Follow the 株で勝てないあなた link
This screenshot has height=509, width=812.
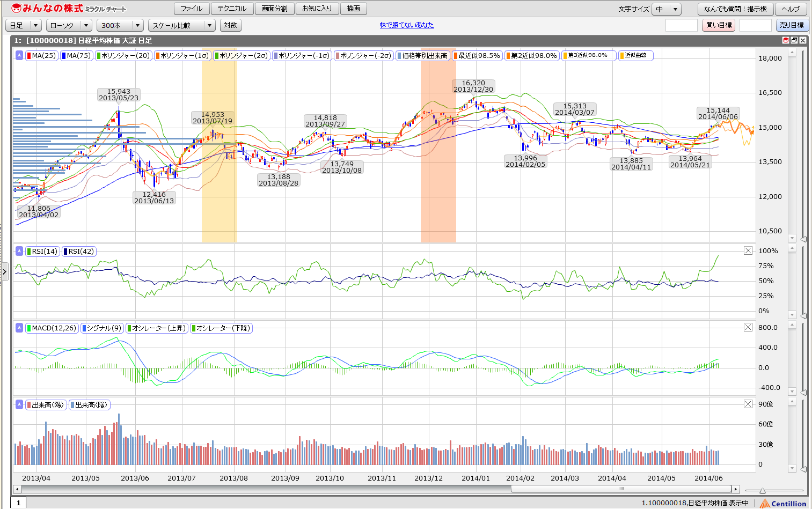click(407, 25)
